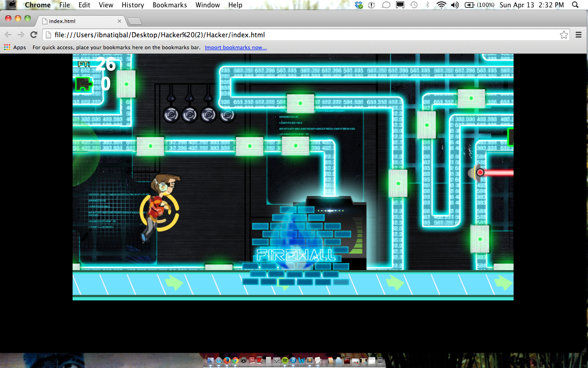
Task: Close the index.html tab
Action: pyautogui.click(x=119, y=21)
